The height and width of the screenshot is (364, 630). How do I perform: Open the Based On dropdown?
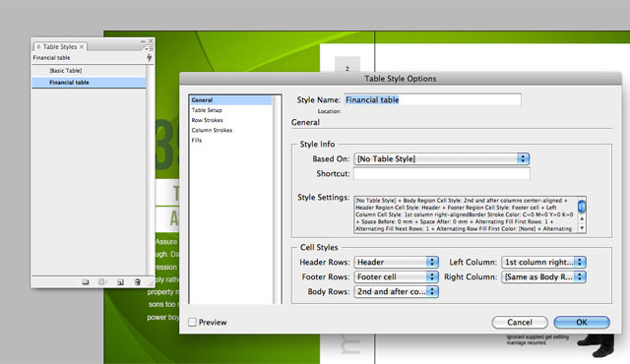click(x=441, y=158)
